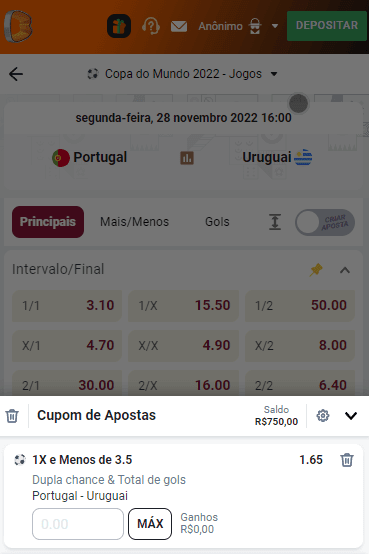Go back using the left arrow
This screenshot has width=369, height=554.
click(16, 74)
